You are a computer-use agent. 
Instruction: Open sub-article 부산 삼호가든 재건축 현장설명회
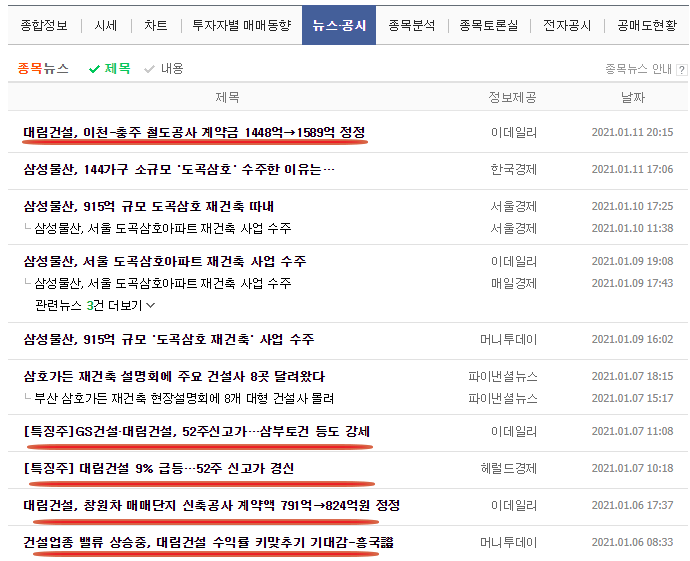[184, 399]
